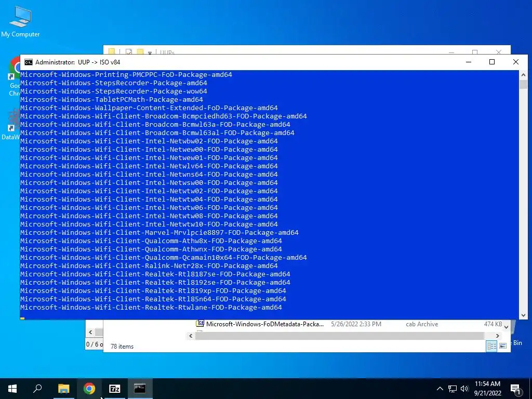
Task: Click left arrow of the rear window scrollbar
Action: [x=90, y=332]
